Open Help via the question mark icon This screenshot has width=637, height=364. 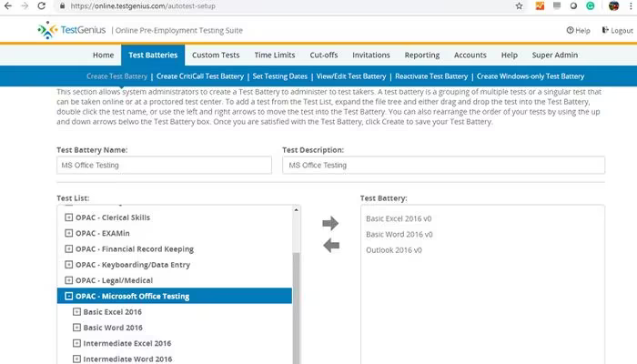point(570,30)
